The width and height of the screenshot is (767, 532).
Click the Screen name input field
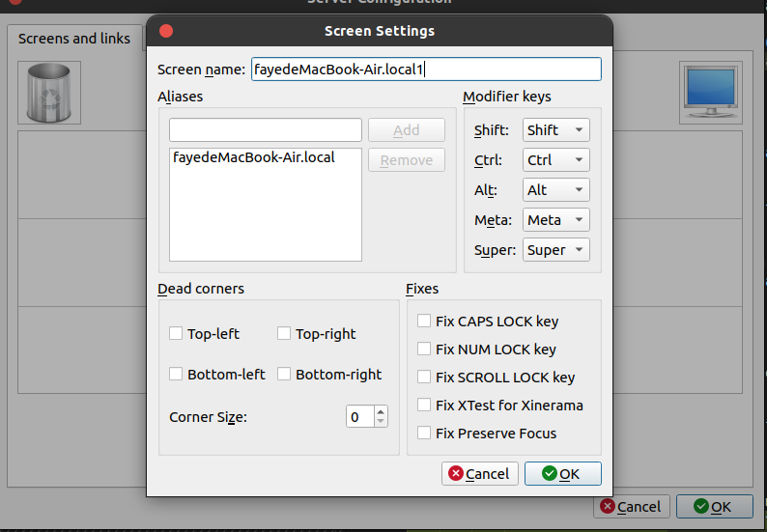(426, 69)
